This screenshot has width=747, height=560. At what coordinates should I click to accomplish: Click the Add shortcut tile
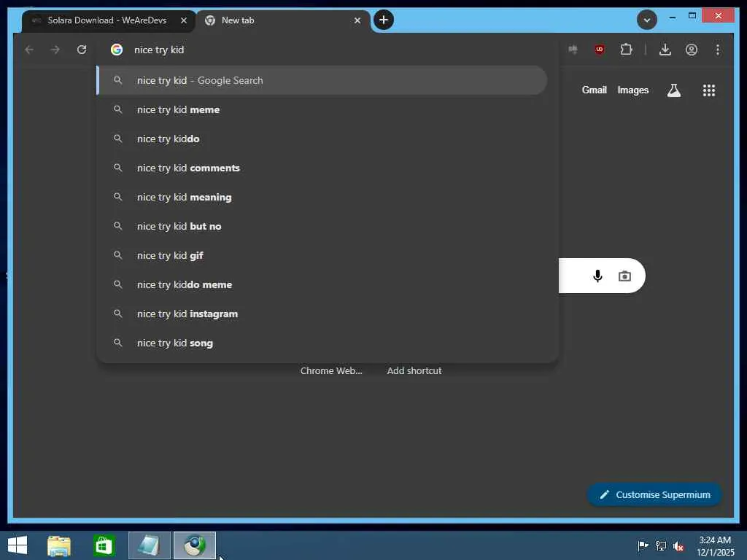pos(414,370)
